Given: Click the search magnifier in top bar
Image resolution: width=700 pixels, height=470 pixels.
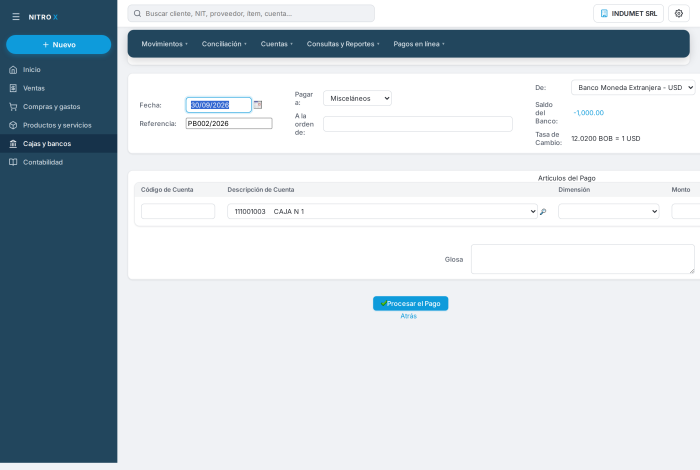Looking at the screenshot, I should tap(138, 13).
